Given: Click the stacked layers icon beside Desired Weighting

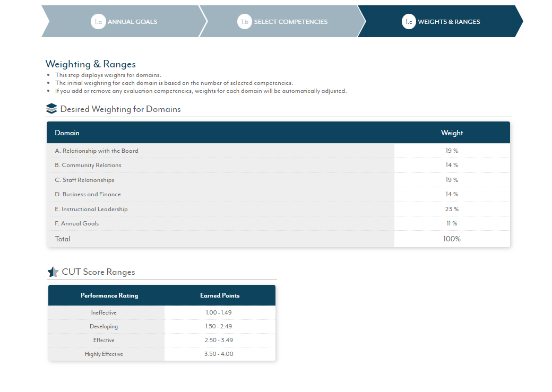Looking at the screenshot, I should tap(51, 109).
